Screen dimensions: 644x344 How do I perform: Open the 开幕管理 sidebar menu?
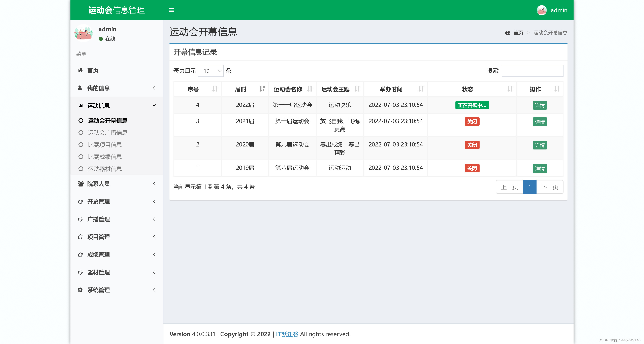pos(117,201)
